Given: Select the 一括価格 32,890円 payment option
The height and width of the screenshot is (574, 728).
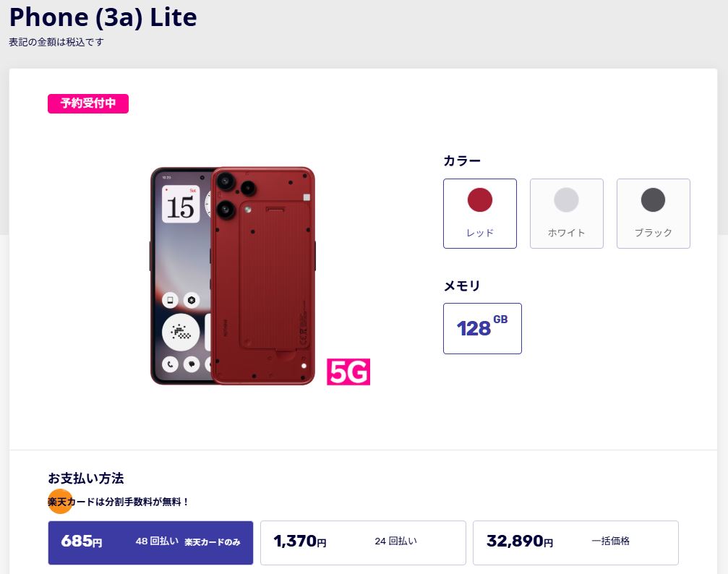Looking at the screenshot, I should click(x=575, y=542).
